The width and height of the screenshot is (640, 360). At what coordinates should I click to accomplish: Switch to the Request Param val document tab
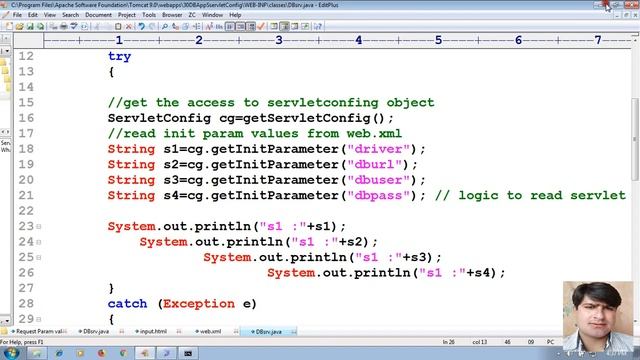point(38,331)
